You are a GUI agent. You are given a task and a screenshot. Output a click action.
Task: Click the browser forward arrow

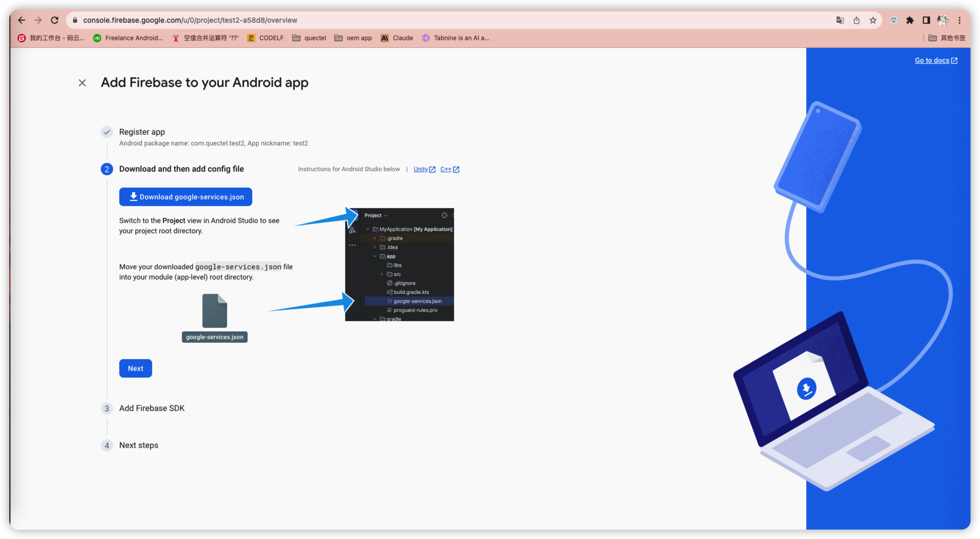coord(38,20)
